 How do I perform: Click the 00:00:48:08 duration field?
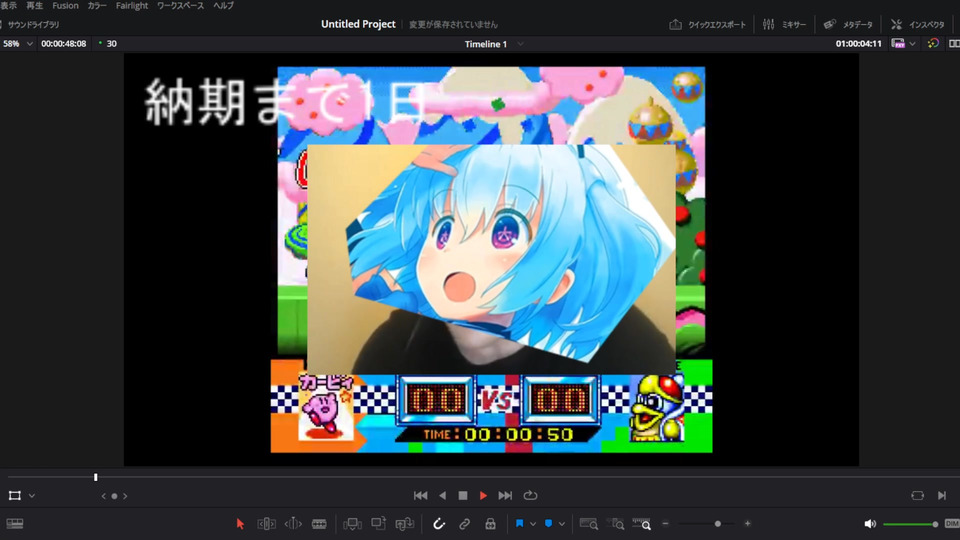point(64,43)
